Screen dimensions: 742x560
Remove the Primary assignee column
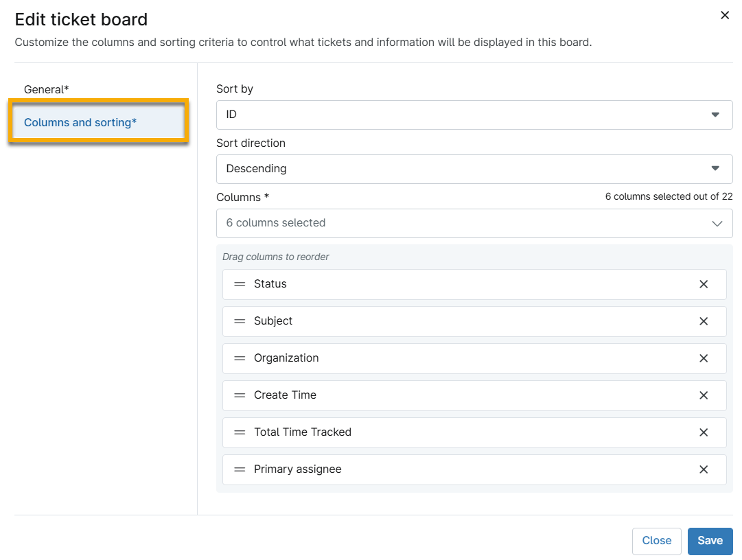704,469
